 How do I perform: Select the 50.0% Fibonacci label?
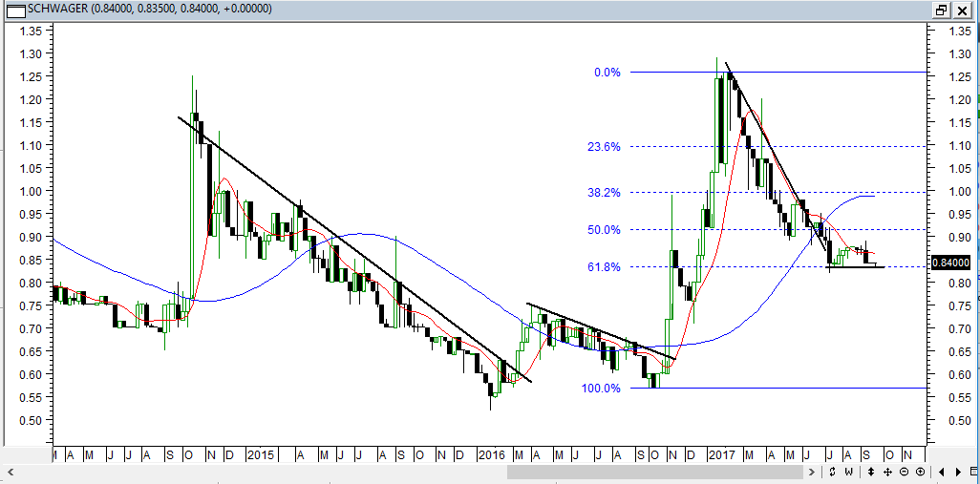[604, 230]
